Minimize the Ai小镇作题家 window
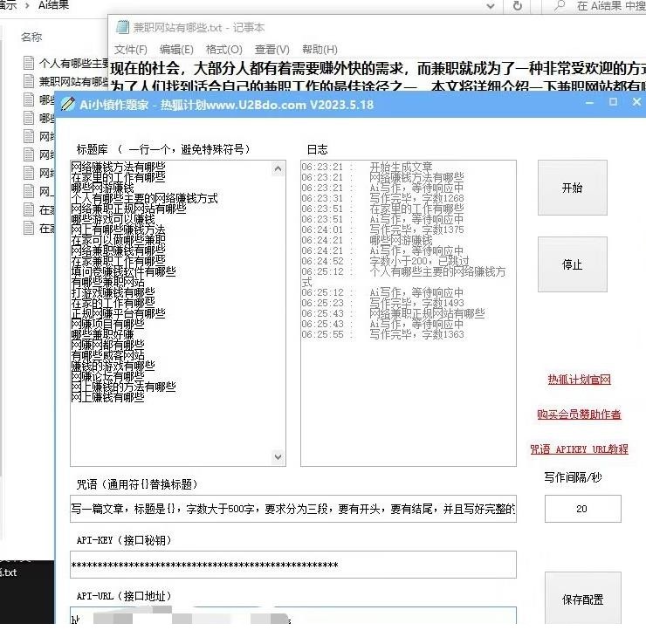Screen dimensions: 646x644 coord(589,102)
